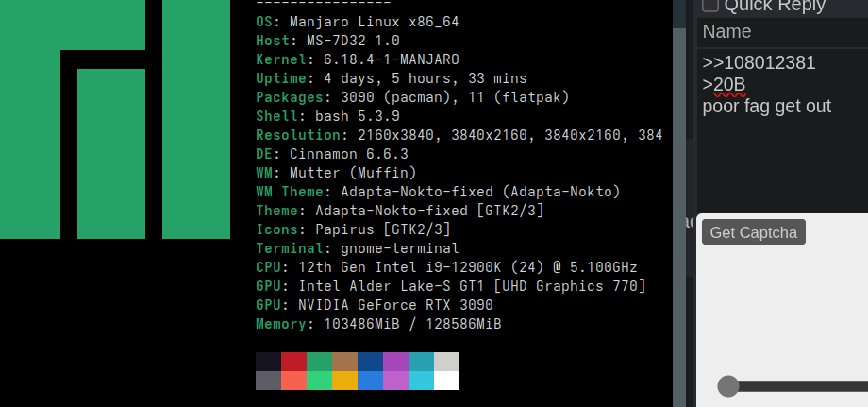
Task: Click the quoted post number >>108012381
Action: coord(759,62)
